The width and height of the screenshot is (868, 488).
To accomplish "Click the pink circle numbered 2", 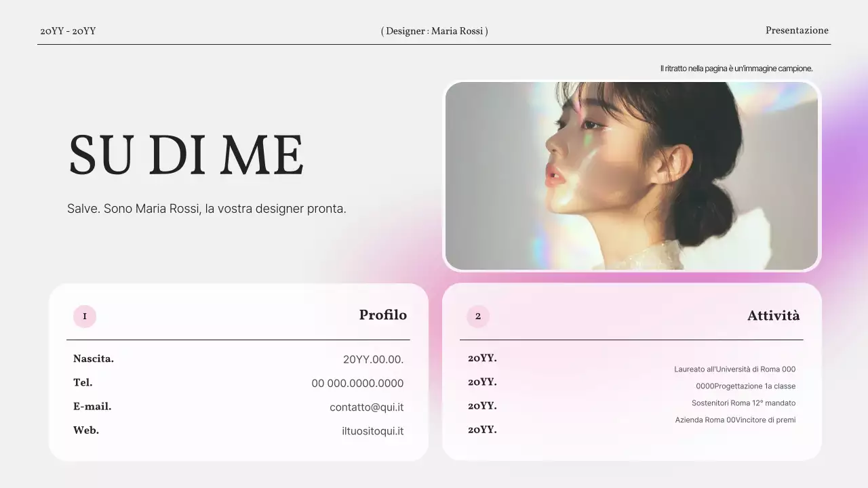I will pos(478,317).
